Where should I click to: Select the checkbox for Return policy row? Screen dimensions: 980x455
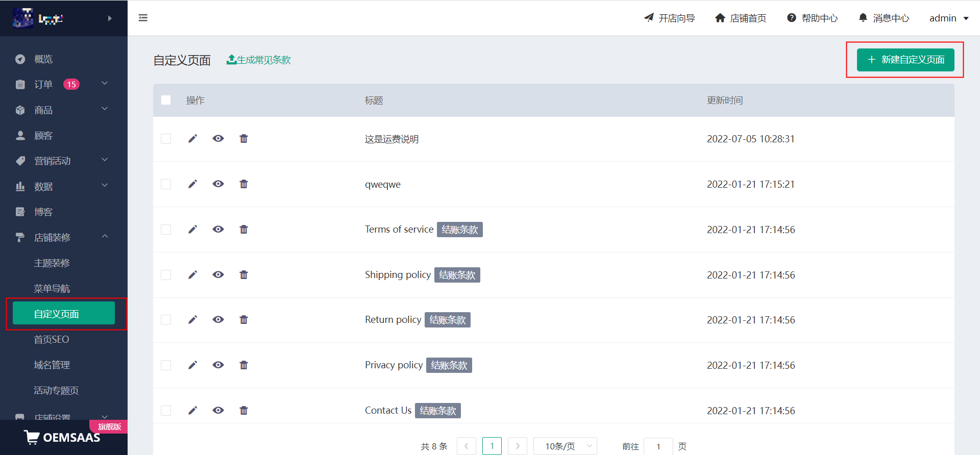(x=166, y=320)
